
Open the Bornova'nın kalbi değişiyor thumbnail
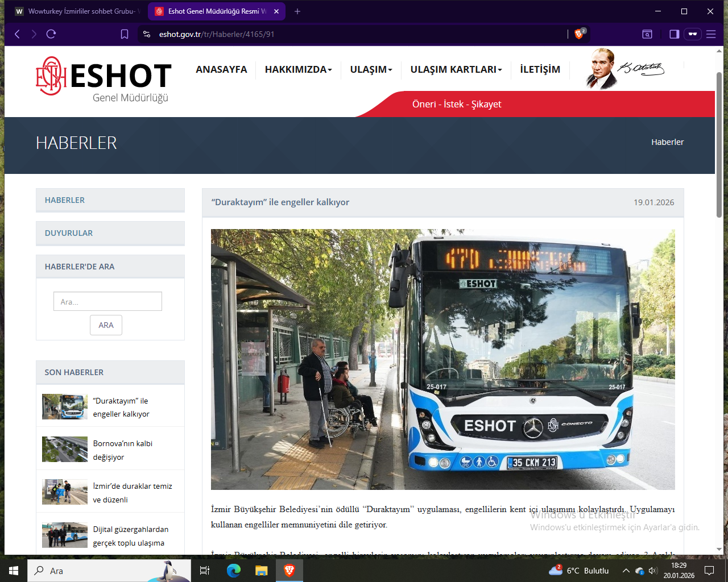tap(65, 449)
